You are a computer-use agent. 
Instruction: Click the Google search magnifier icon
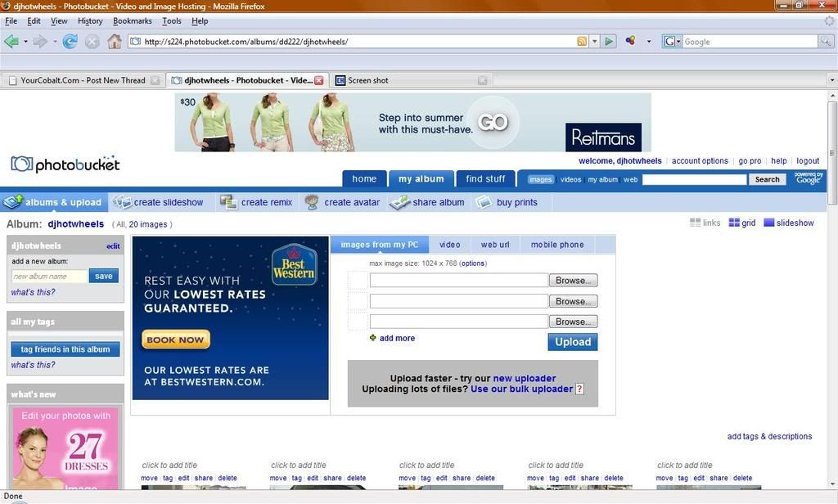coord(826,41)
